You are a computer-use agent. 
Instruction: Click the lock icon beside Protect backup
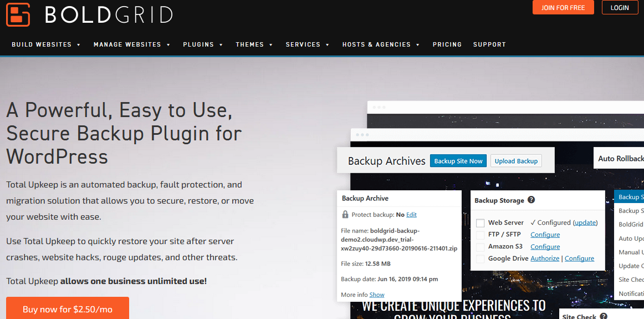(345, 215)
